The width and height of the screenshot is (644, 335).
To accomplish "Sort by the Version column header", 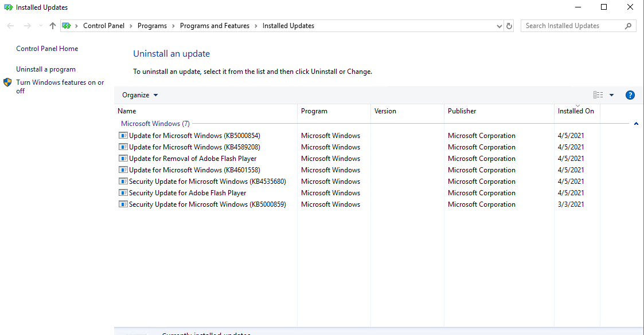I will [x=407, y=111].
